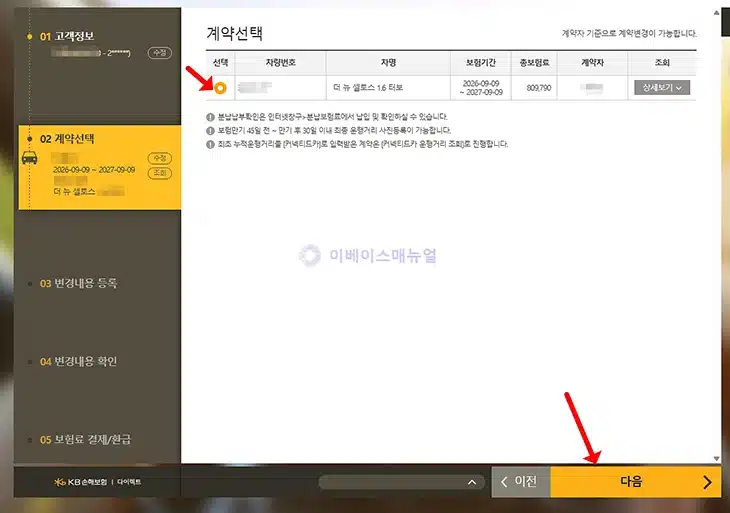Click the 선택 column header
The width and height of the screenshot is (730, 513).
220,62
